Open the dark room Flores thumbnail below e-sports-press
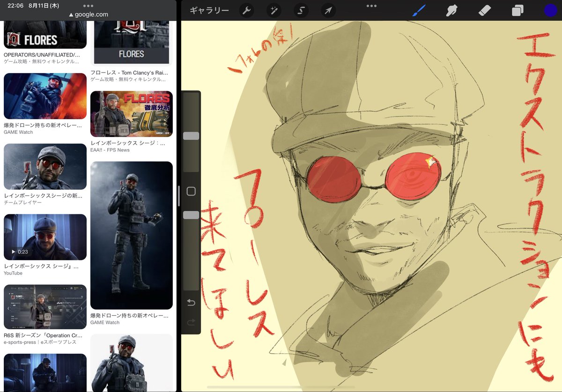The width and height of the screenshot is (562, 392). (45, 372)
